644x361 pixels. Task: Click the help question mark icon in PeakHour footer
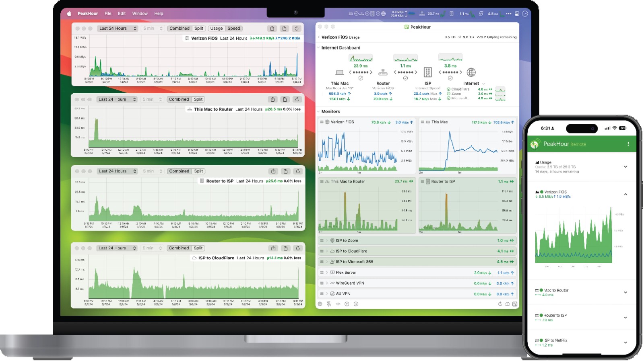[x=347, y=304]
